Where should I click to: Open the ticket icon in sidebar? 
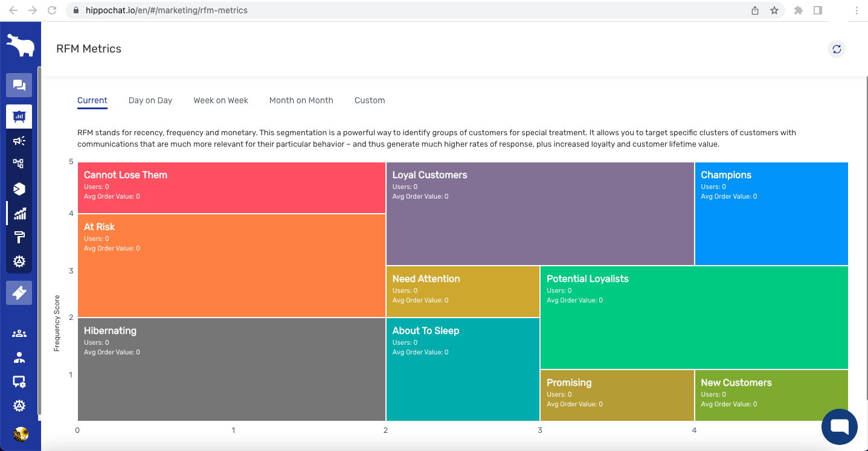tap(19, 293)
